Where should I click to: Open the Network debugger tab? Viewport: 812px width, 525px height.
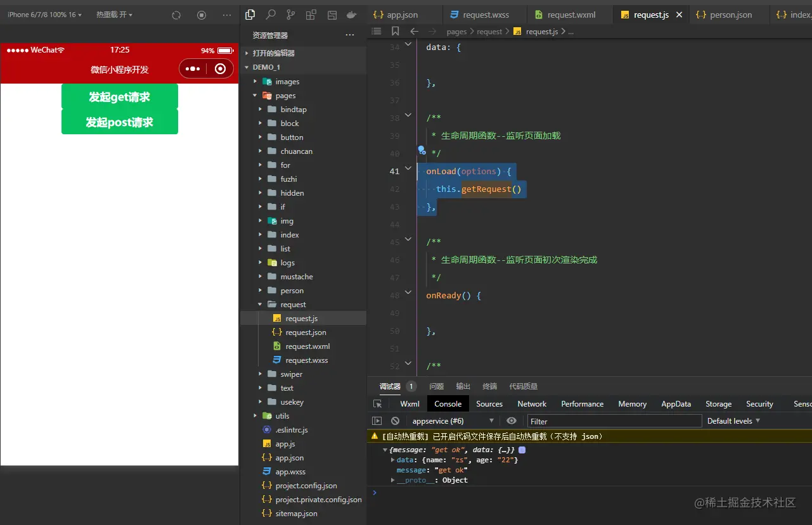click(532, 403)
